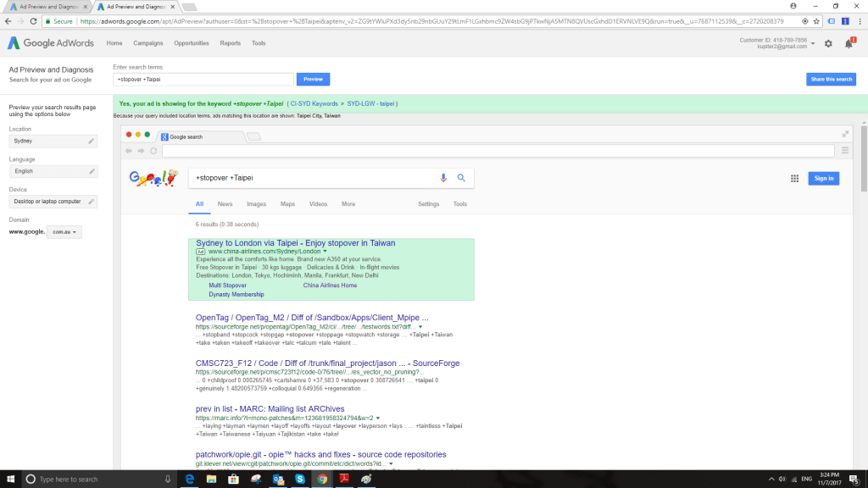Open the Google apps grid icon
Viewport: 868px width, 488px height.
coord(794,178)
